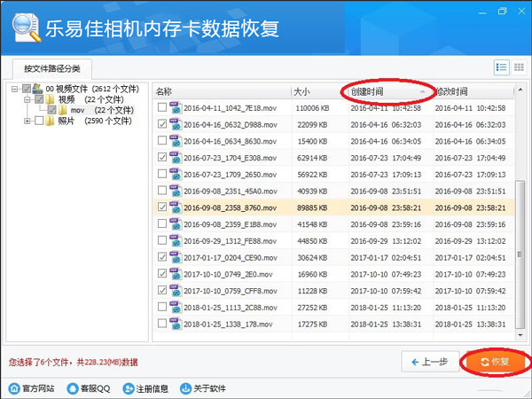The height and width of the screenshot is (399, 532).
Task: Select the 按文件路径分类 tab
Action: coord(52,69)
